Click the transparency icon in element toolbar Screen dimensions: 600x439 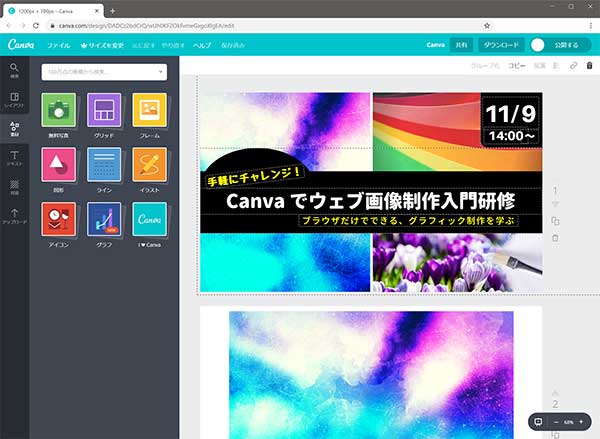coord(556,65)
